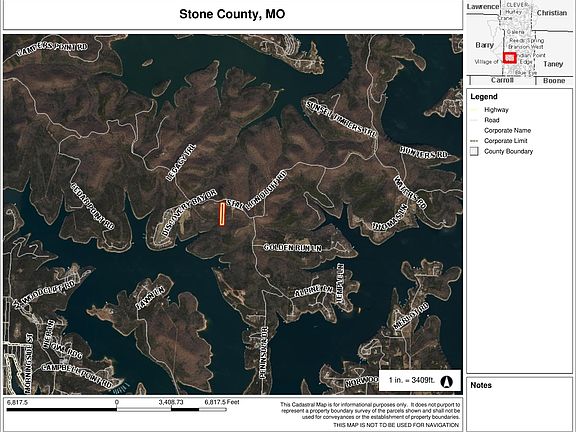The width and height of the screenshot is (576, 432).
Task: Click the Taney county label on inset
Action: 553,64
